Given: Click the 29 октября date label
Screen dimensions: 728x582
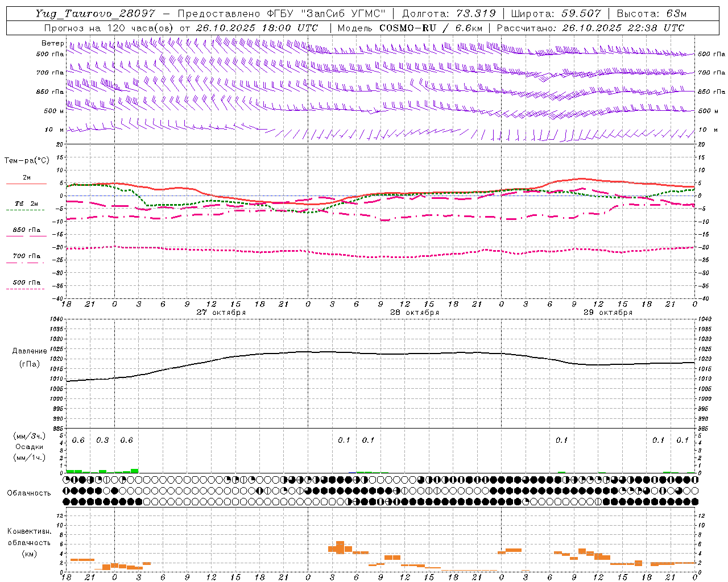Looking at the screenshot, I should tap(608, 313).
